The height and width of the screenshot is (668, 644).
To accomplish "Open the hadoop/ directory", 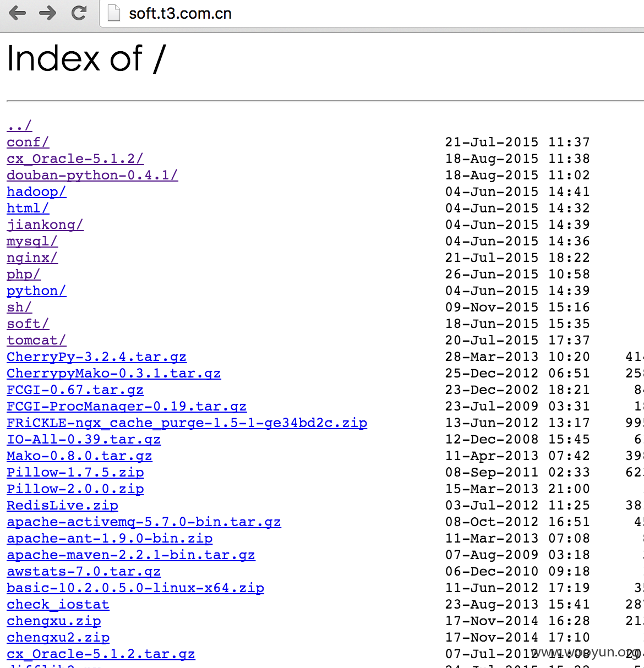I will pyautogui.click(x=36, y=191).
